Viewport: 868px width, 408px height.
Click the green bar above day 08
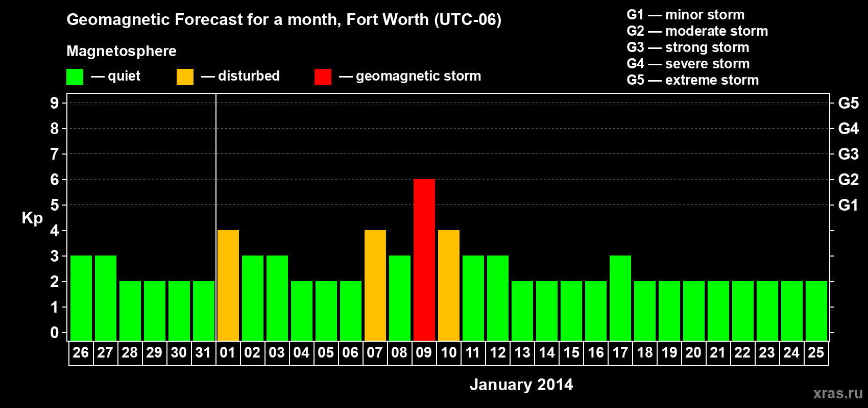[399, 298]
